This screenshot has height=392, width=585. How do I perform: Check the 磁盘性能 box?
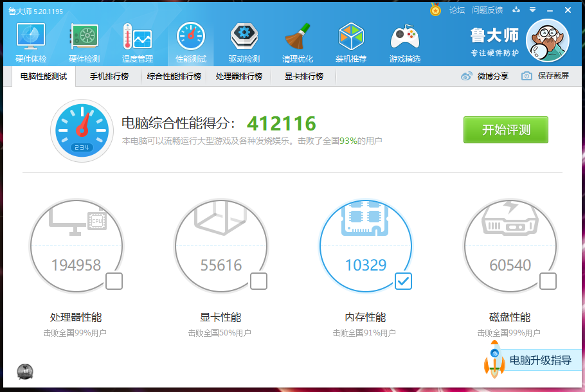click(x=547, y=281)
